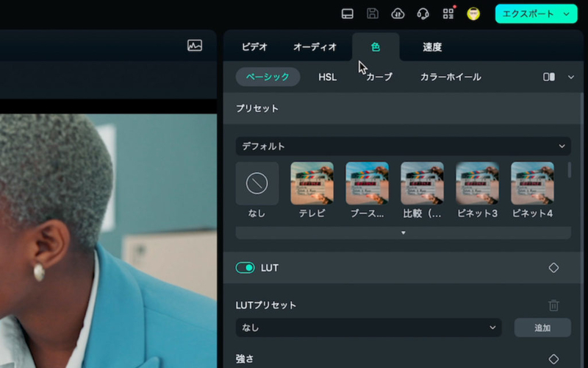Screen dimensions: 588x368
Task: Open the カーブ sub-tab
Action: point(379,77)
